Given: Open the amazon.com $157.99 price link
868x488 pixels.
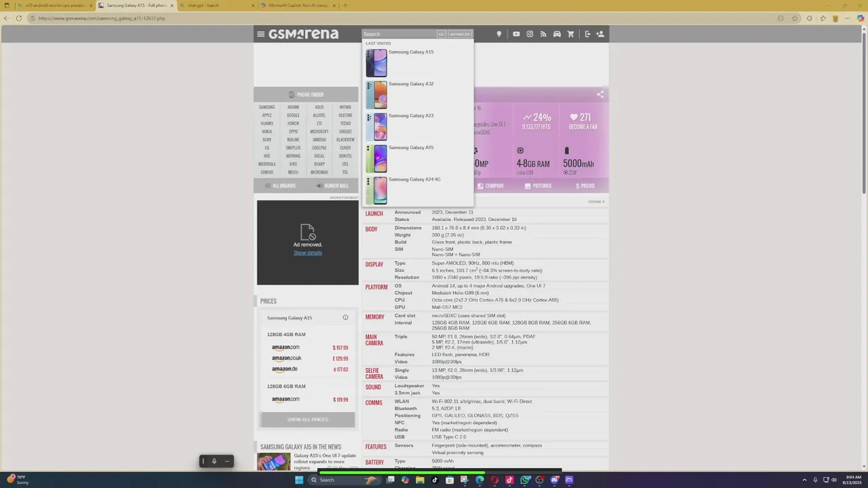Looking at the screenshot, I should point(309,348).
